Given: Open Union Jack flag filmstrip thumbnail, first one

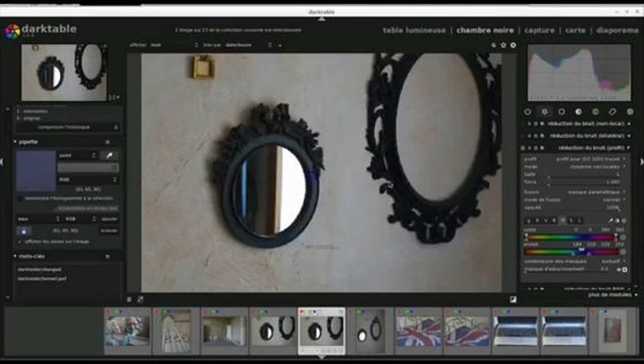Looking at the screenshot, I should [418, 331].
